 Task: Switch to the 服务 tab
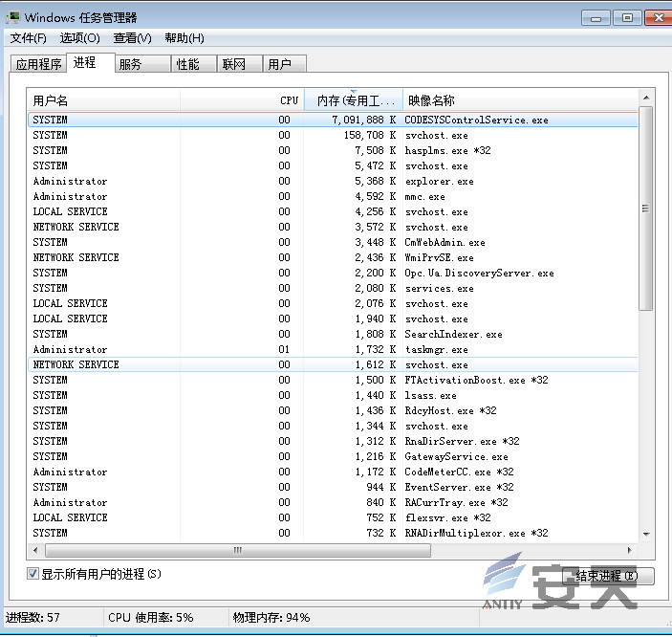pos(142,64)
